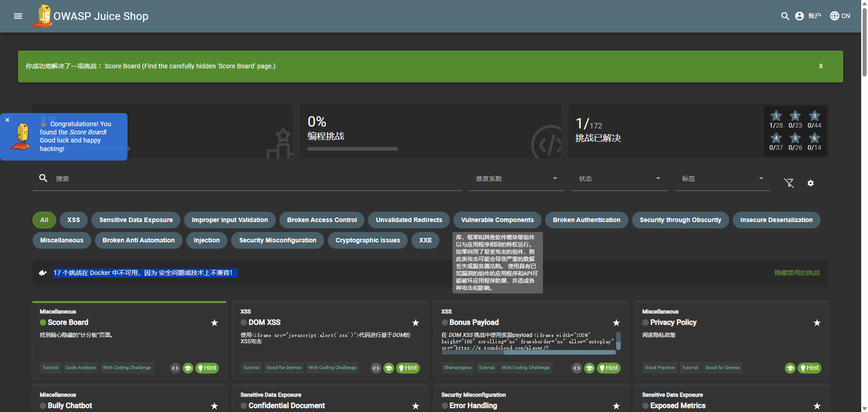
Task: Toggle the Broken Authentication chip
Action: 587,220
